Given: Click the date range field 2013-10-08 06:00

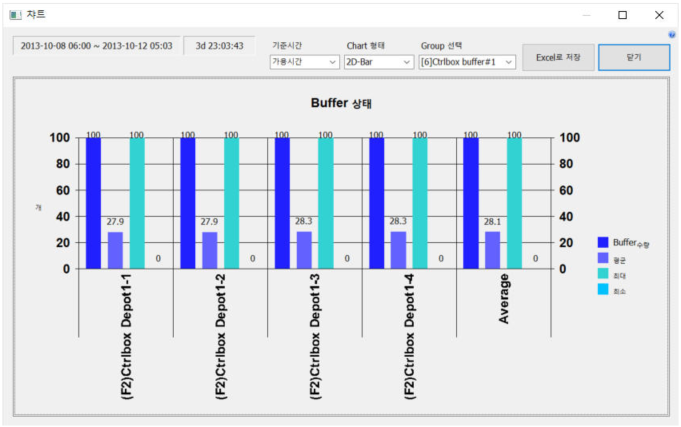Looking at the screenshot, I should tap(95, 46).
